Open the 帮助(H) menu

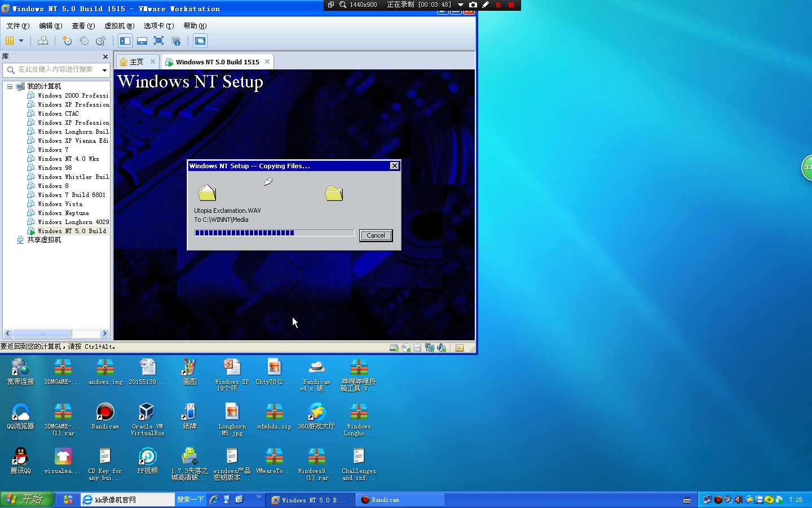(195, 26)
